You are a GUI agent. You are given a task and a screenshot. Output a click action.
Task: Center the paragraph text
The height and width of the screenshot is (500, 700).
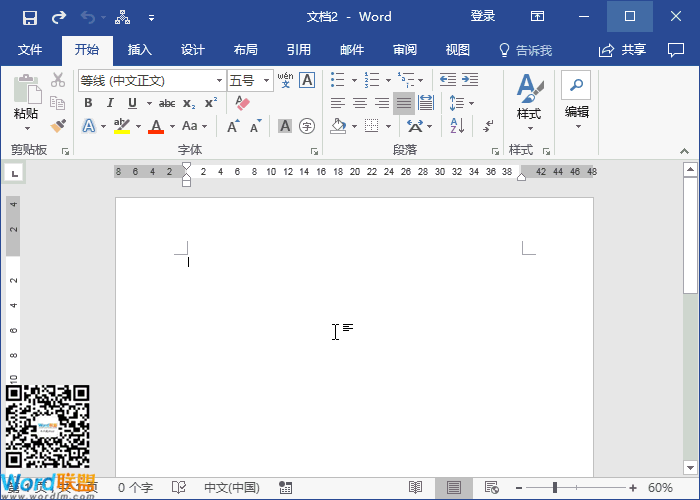click(360, 103)
